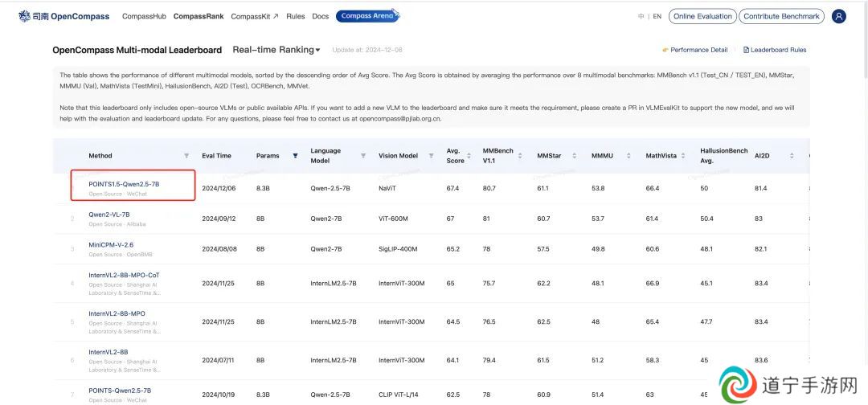868x405 pixels.
Task: Click the SigLIP-400M vision model cell
Action: tap(398, 250)
